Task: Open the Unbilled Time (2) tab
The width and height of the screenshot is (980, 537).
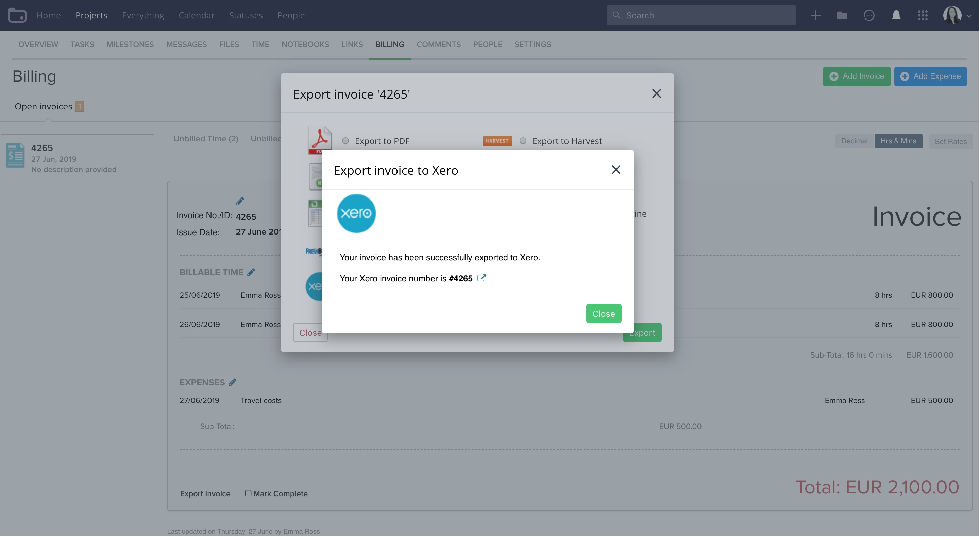Action: click(206, 138)
